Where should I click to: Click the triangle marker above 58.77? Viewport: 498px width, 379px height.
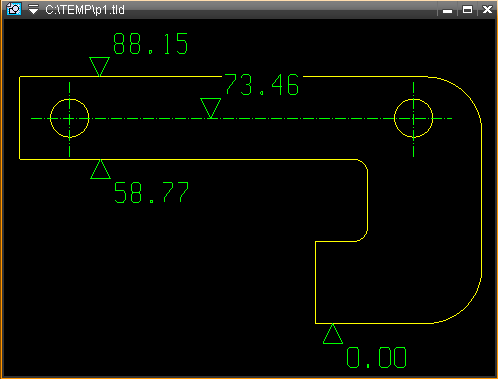[x=100, y=169]
